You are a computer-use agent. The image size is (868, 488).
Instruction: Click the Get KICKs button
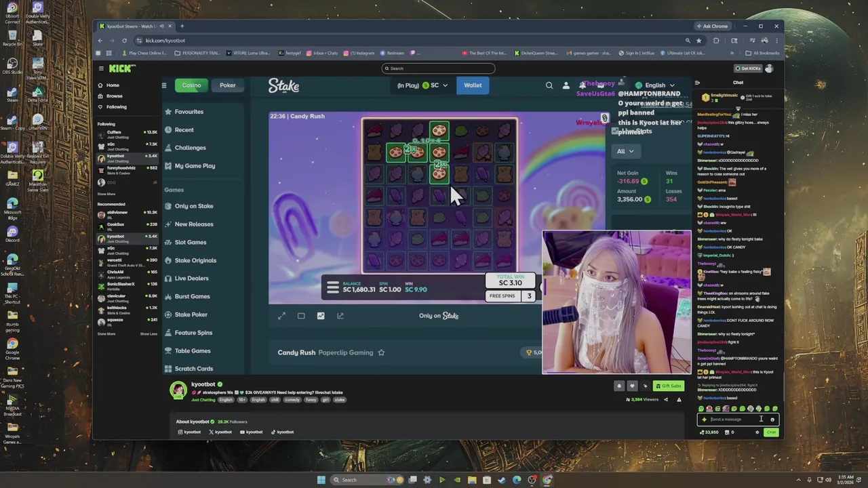pyautogui.click(x=748, y=68)
